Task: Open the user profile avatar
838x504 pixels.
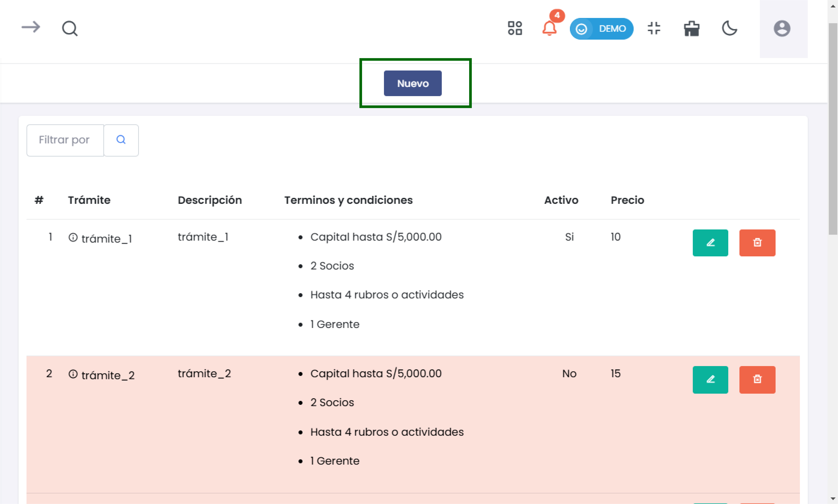Action: pos(782,28)
